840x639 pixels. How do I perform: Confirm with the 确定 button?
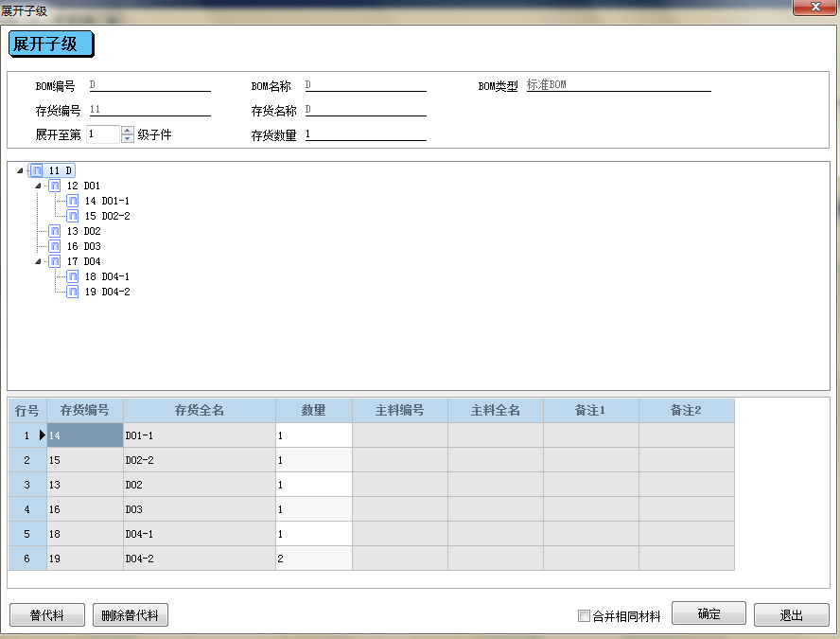coord(709,613)
